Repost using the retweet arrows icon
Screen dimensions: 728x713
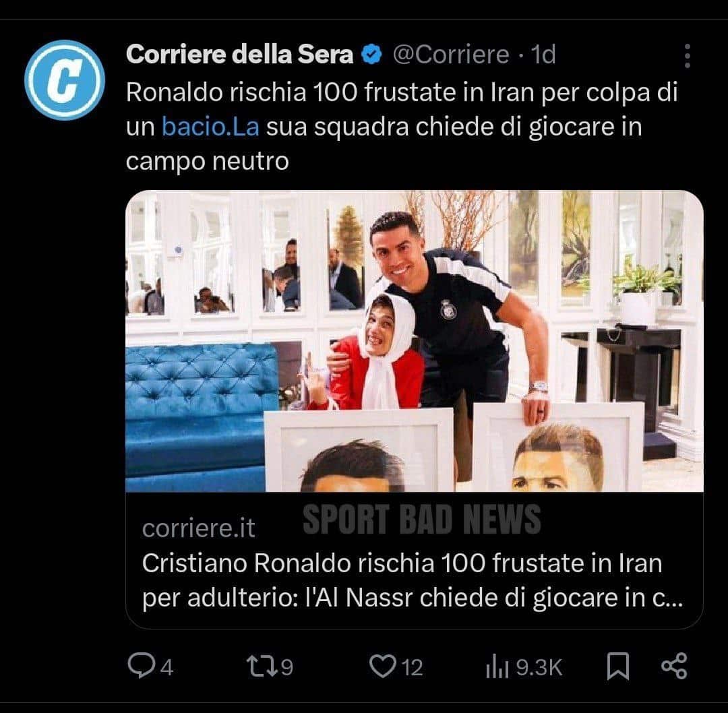[x=260, y=666]
